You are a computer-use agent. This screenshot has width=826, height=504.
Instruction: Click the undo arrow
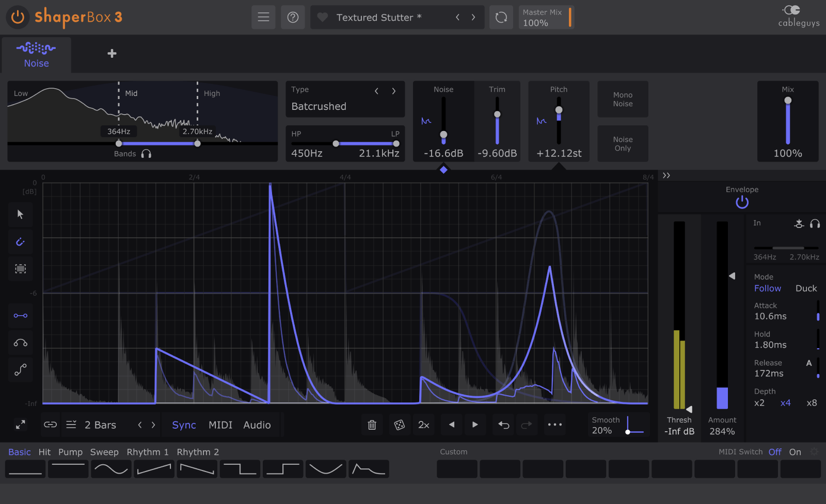point(504,425)
